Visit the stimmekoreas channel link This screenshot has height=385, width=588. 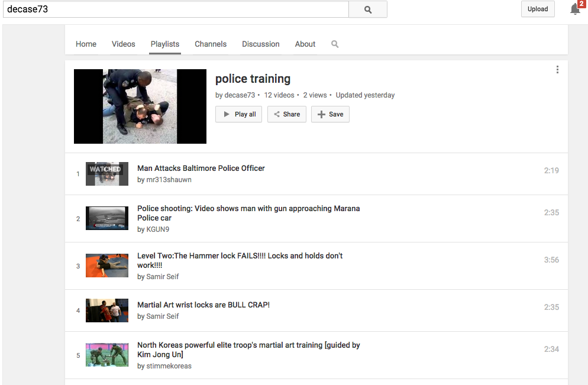click(x=169, y=366)
